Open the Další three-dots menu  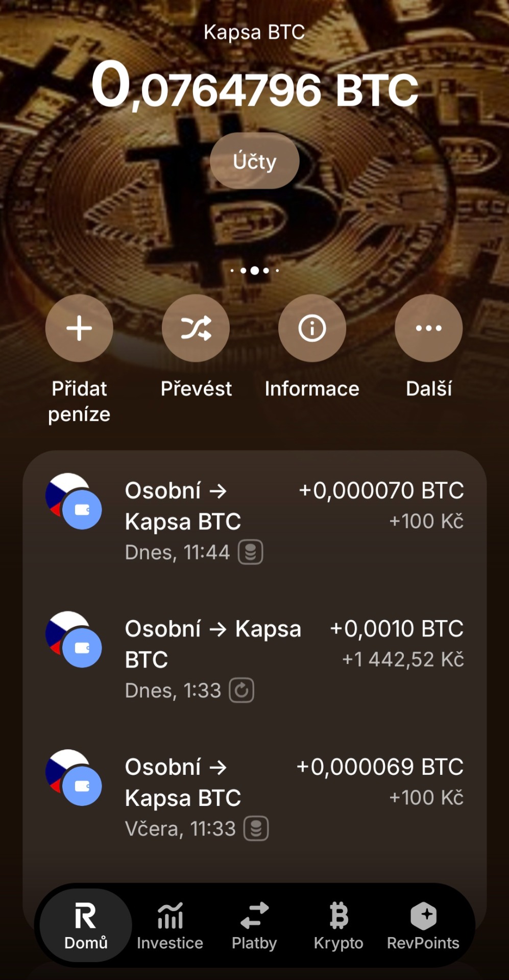428,328
